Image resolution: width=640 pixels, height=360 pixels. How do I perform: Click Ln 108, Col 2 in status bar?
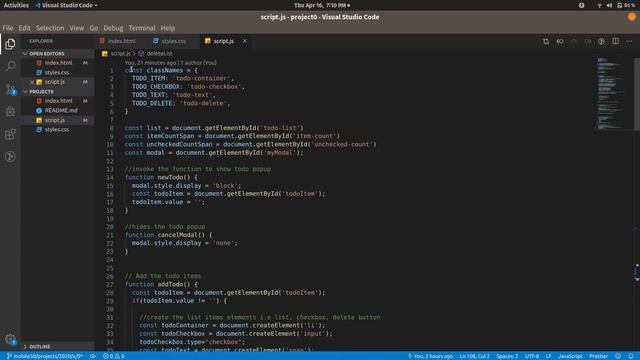click(x=474, y=356)
